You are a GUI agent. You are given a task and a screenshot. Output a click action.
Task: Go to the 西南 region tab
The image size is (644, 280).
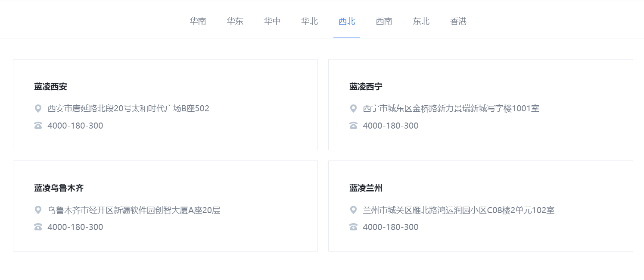coord(384,21)
